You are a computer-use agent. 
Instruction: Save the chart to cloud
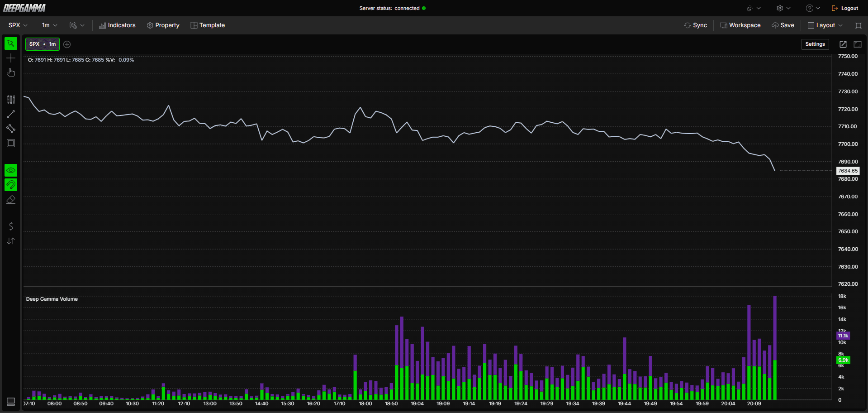click(x=783, y=25)
